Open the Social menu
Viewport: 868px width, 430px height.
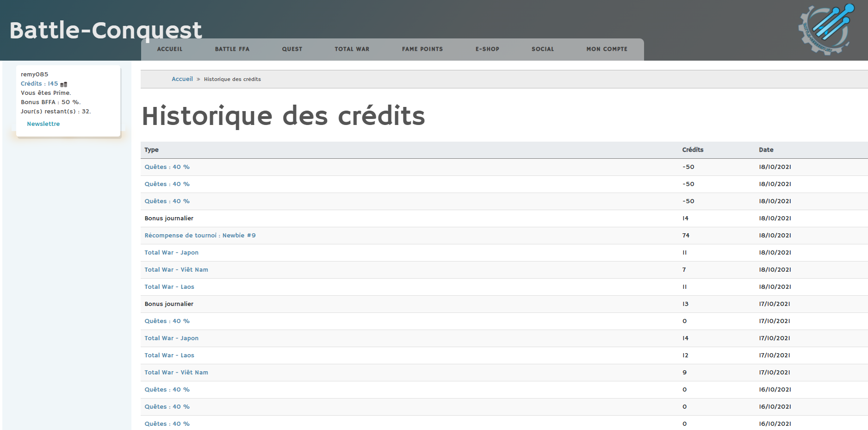(x=543, y=49)
